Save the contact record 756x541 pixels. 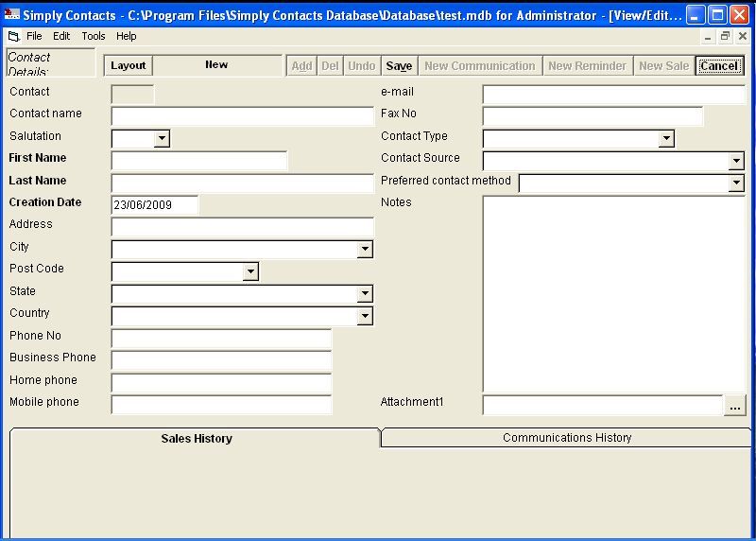[399, 65]
